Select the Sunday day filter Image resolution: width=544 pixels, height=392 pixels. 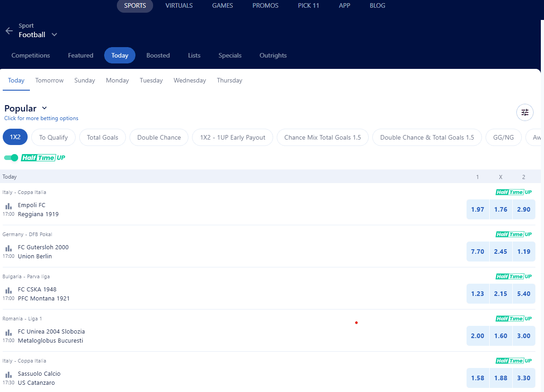click(x=85, y=80)
